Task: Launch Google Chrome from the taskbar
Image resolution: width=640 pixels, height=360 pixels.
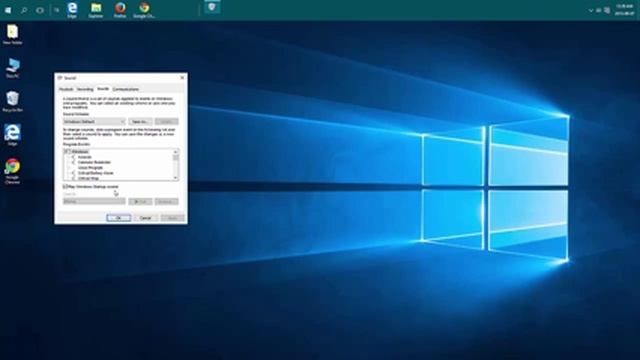Action: pos(144,10)
